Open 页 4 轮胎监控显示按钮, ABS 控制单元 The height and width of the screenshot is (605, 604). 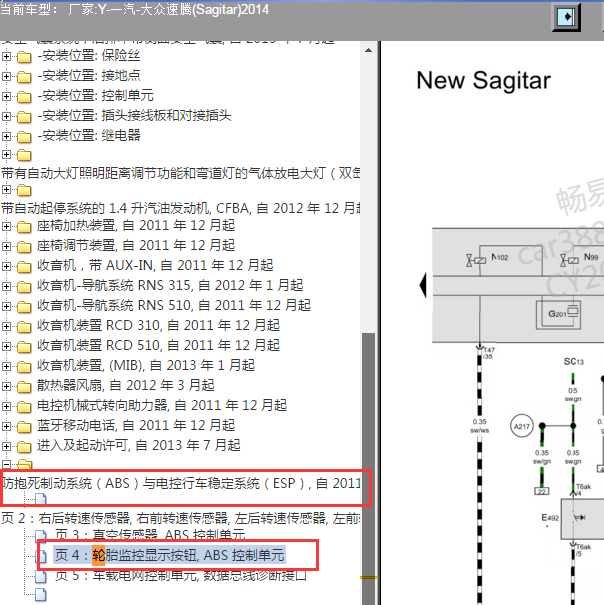[169, 555]
